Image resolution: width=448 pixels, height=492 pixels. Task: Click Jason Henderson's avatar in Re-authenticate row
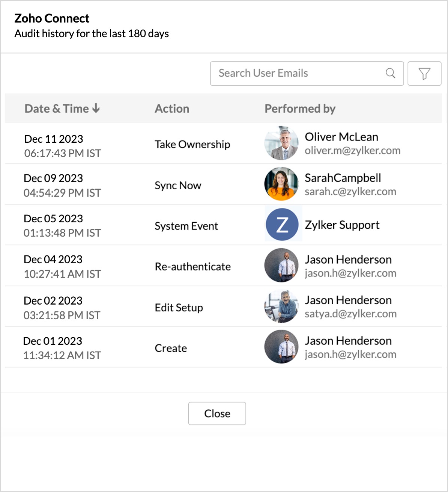pos(281,265)
